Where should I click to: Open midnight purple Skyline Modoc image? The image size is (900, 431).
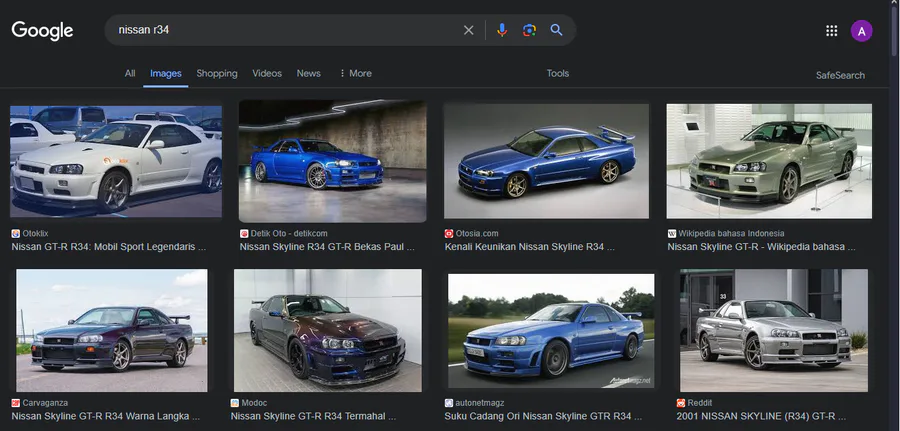(x=328, y=331)
